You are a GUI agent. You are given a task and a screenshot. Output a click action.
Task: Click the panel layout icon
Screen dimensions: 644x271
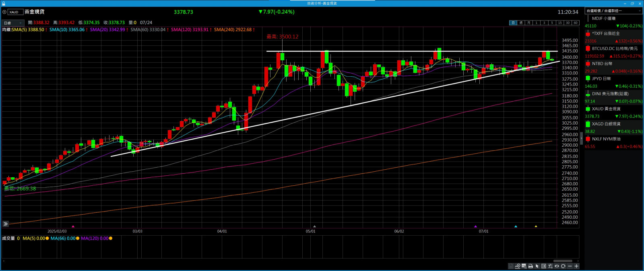544,266
